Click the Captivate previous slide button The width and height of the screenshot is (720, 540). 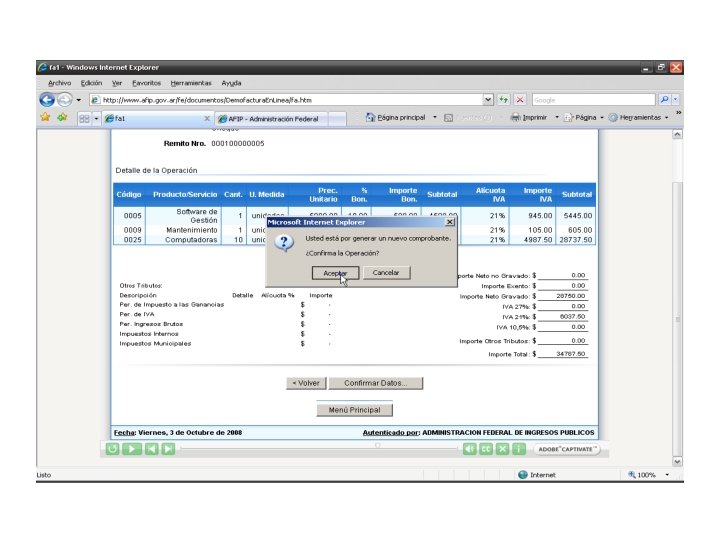(x=152, y=449)
